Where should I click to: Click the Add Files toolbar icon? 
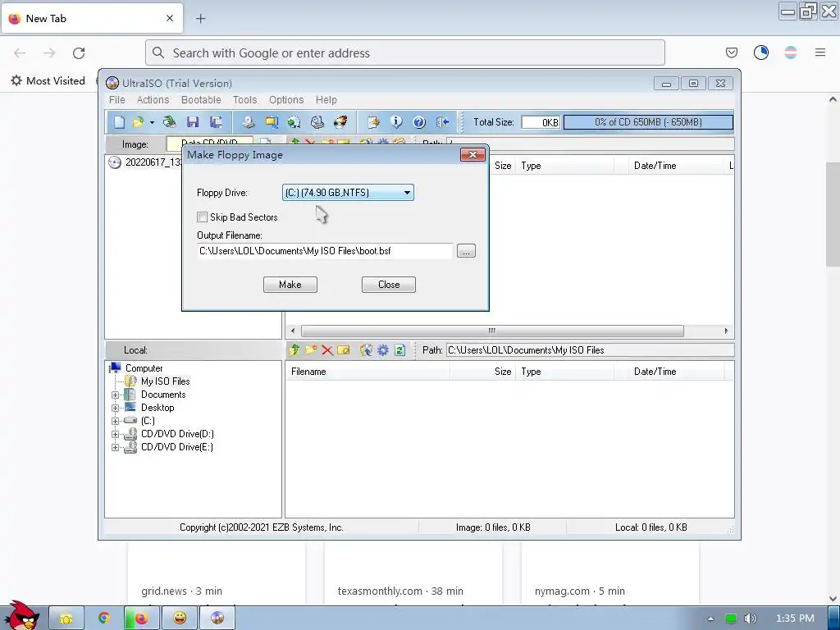tap(373, 122)
